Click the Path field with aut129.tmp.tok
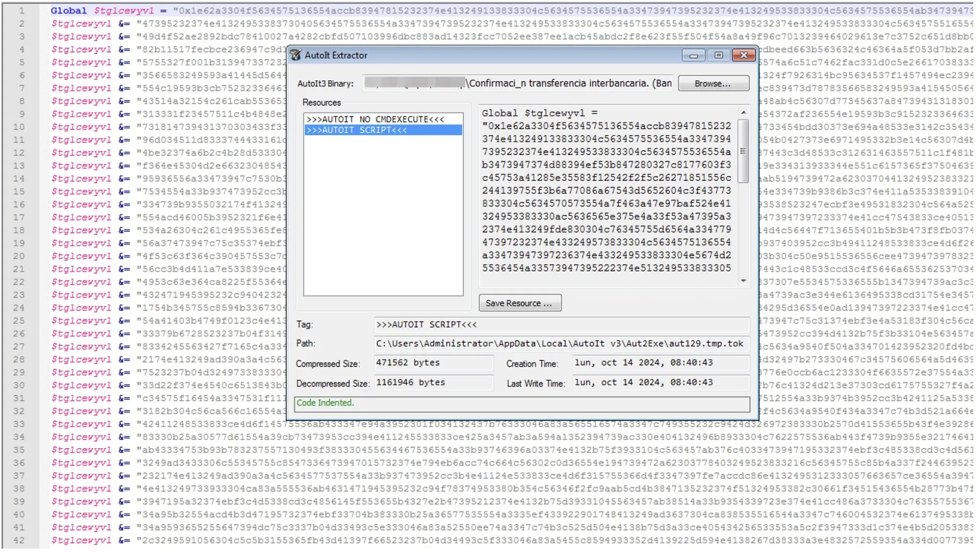Viewport: 980px width, 552px height. (x=562, y=344)
